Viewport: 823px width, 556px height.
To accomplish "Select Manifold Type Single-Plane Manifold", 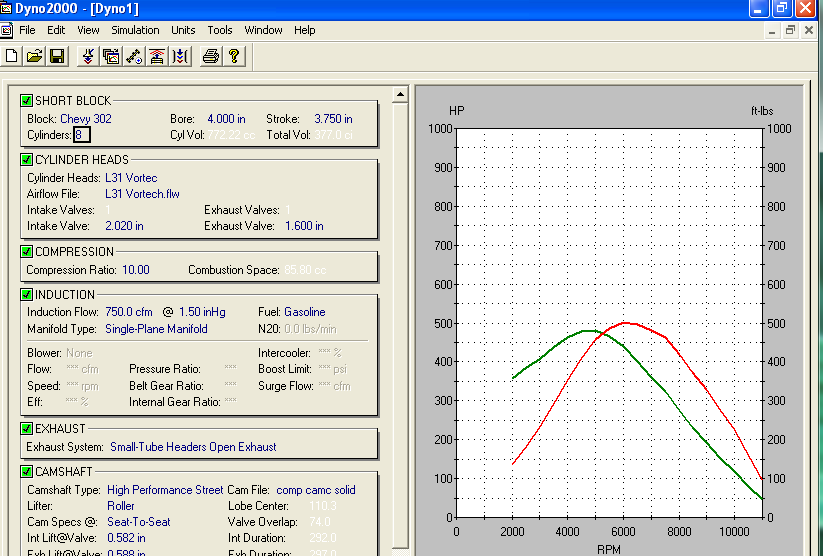I will [156, 329].
